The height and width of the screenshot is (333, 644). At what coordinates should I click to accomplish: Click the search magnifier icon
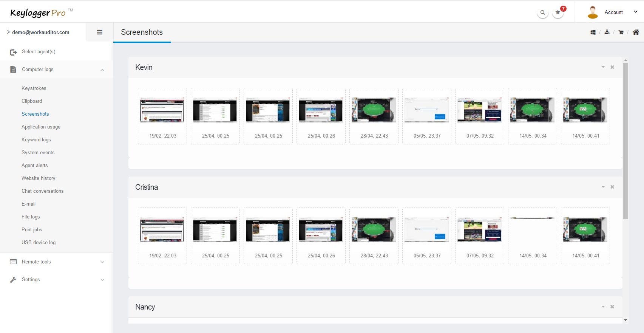(542, 12)
